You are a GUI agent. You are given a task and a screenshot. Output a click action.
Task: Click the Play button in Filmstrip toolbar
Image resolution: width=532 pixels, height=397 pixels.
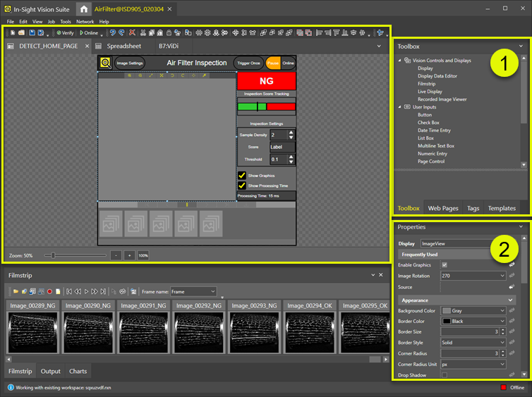pyautogui.click(x=86, y=291)
